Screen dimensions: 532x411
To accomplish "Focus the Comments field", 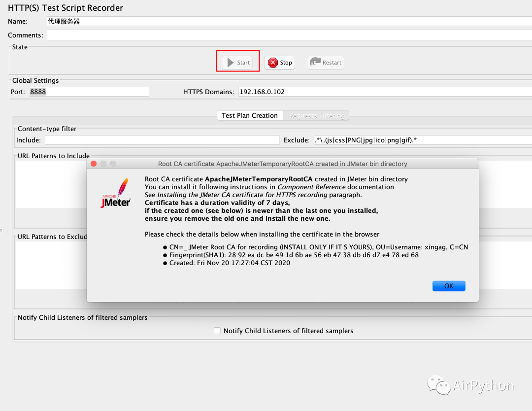I will pos(289,35).
